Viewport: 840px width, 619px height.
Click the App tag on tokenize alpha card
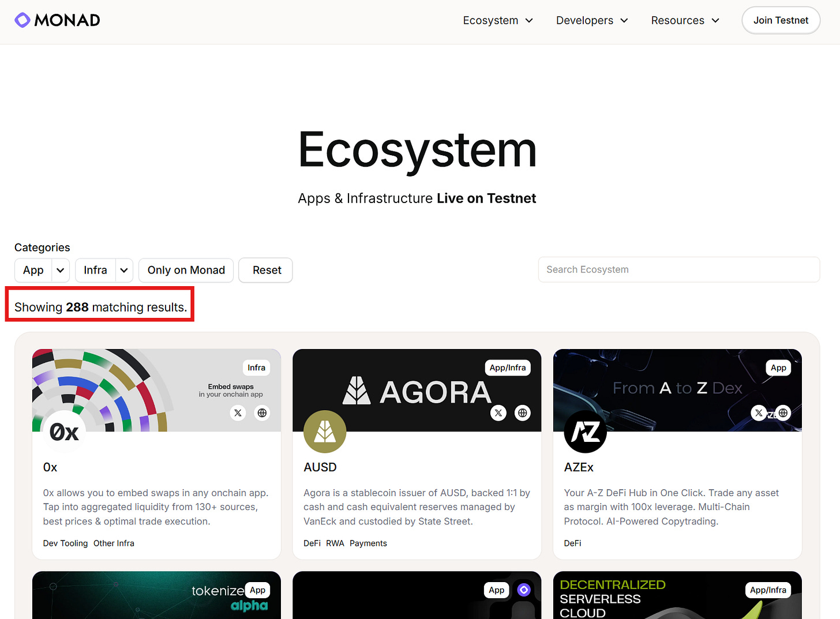pos(258,590)
